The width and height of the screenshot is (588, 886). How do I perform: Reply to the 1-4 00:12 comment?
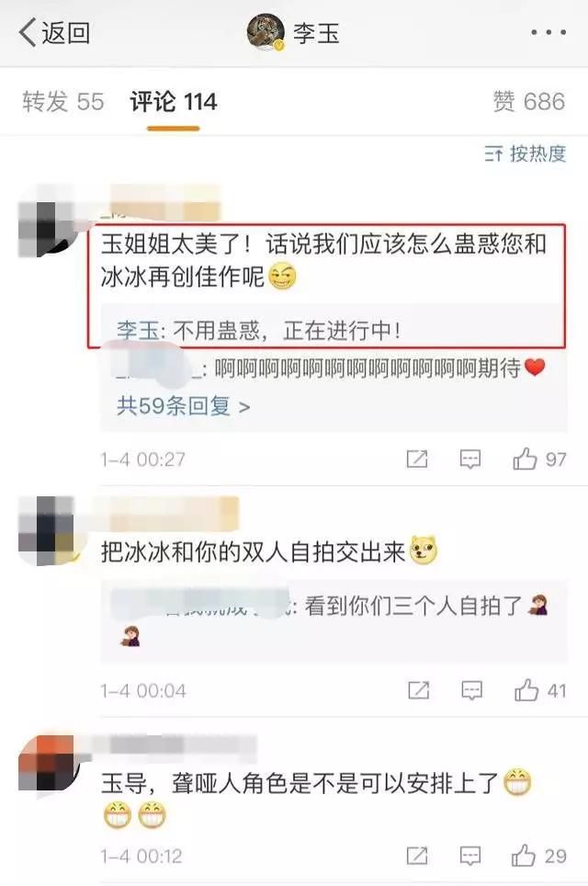coord(470,856)
